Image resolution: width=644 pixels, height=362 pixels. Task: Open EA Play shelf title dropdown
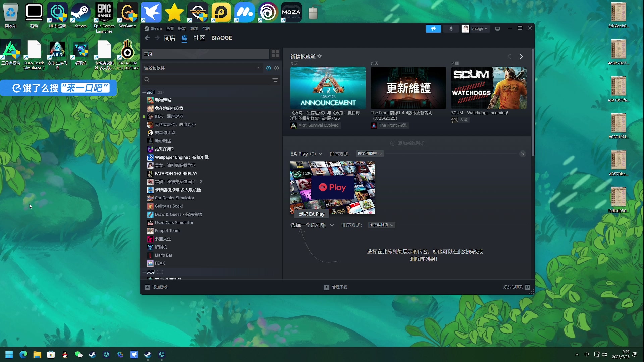pos(306,154)
